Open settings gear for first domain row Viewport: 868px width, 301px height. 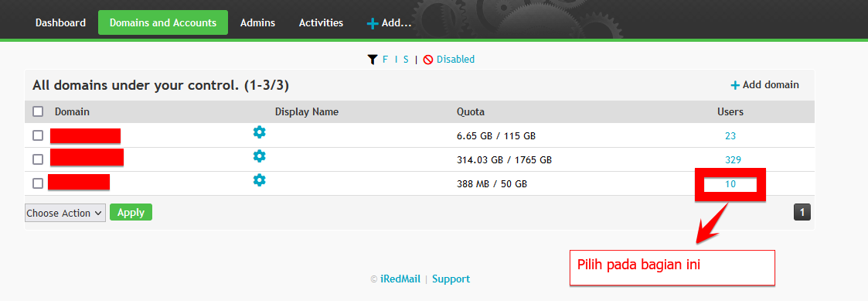(x=259, y=132)
